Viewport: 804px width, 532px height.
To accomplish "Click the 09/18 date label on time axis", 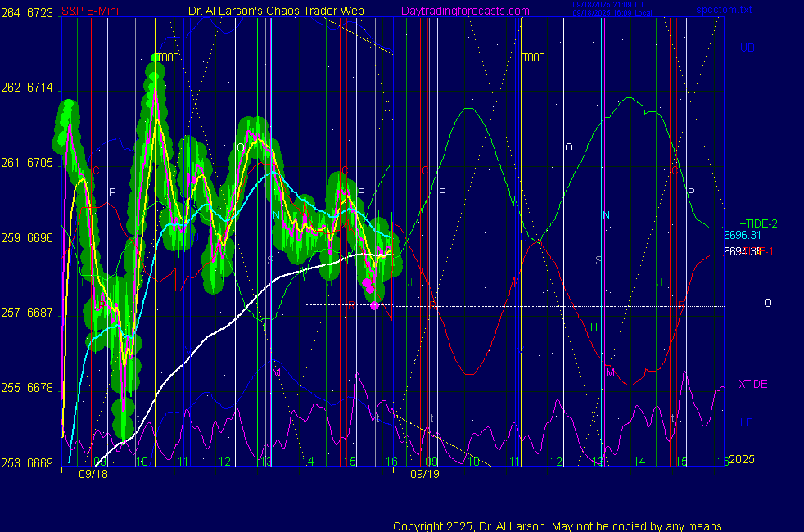I will [93, 474].
